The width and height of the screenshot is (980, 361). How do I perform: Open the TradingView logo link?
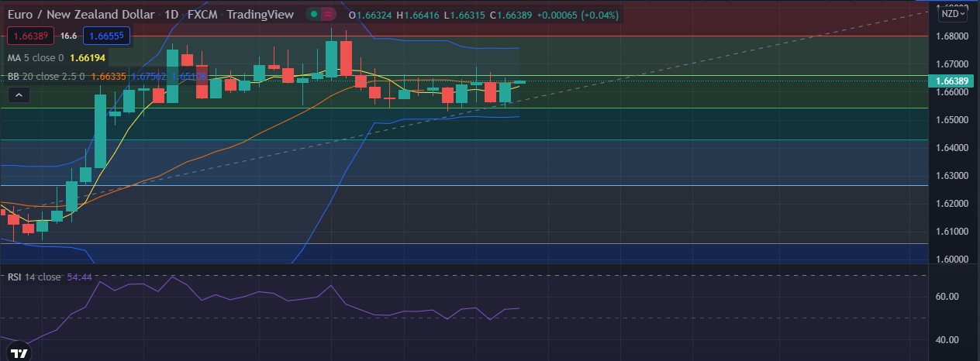click(x=19, y=353)
